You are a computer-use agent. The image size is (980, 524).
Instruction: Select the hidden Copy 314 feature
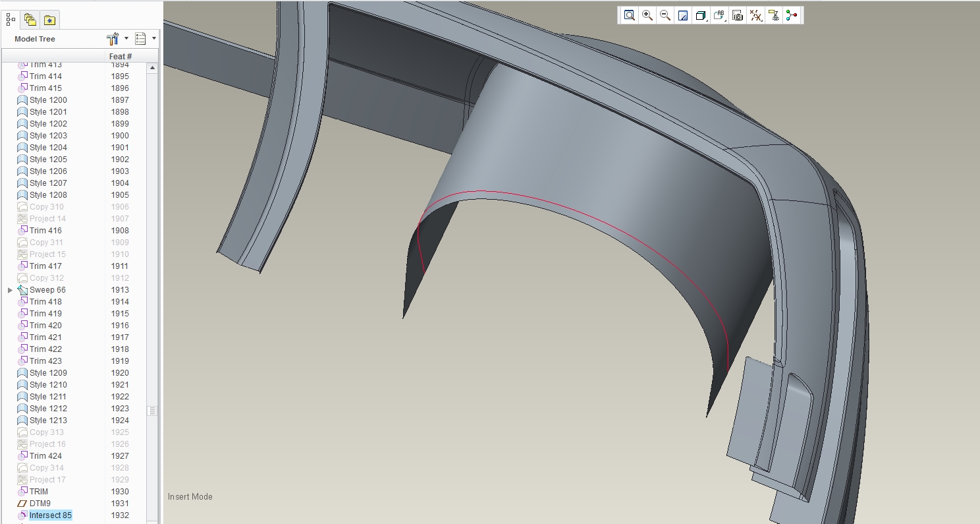click(47, 468)
